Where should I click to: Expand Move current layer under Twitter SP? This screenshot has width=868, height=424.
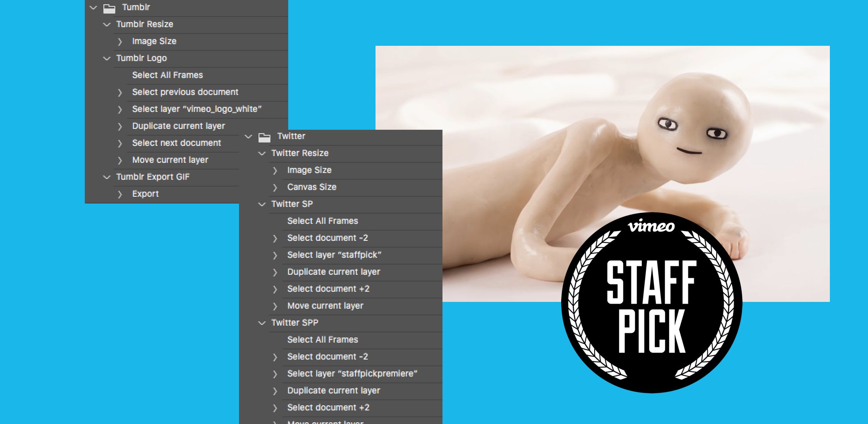pos(275,306)
